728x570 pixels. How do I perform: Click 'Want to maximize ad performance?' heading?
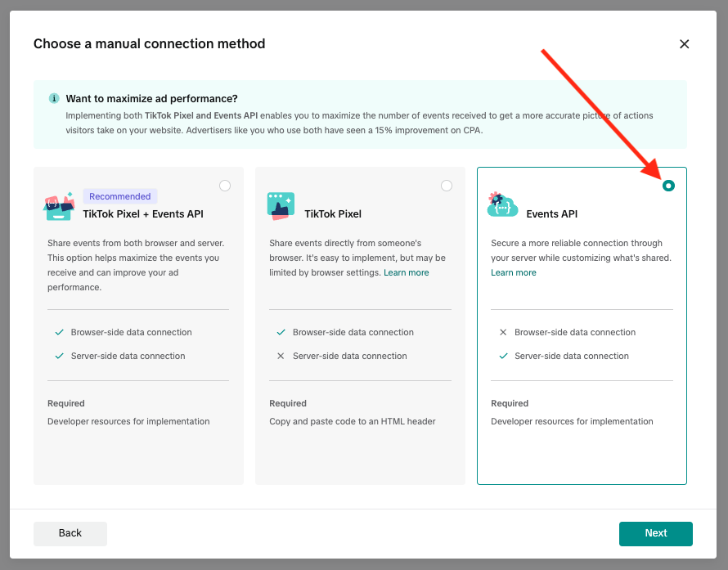click(152, 98)
